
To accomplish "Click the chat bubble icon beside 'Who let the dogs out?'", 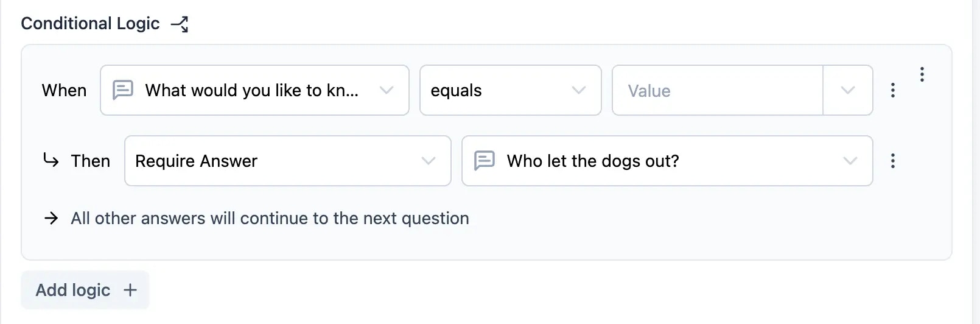I will tap(485, 161).
